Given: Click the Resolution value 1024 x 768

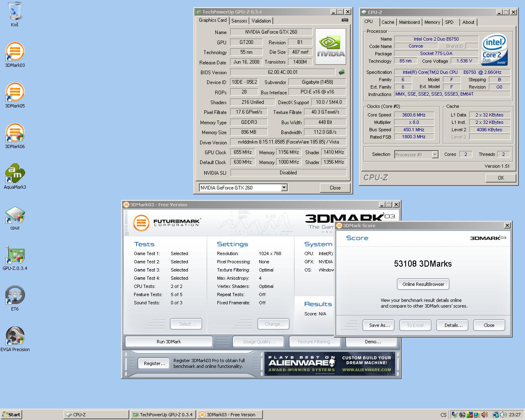Looking at the screenshot, I should tap(270, 253).
